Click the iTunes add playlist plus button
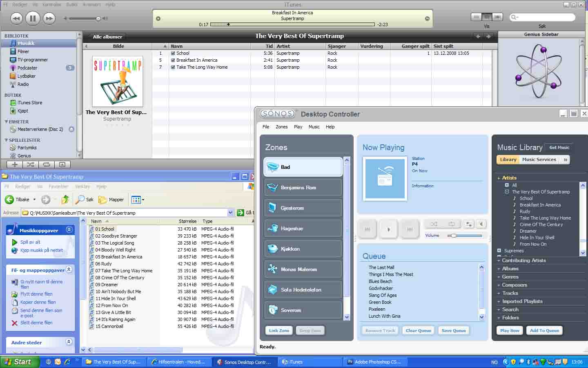Image resolution: width=588 pixels, height=368 pixels. [x=15, y=165]
